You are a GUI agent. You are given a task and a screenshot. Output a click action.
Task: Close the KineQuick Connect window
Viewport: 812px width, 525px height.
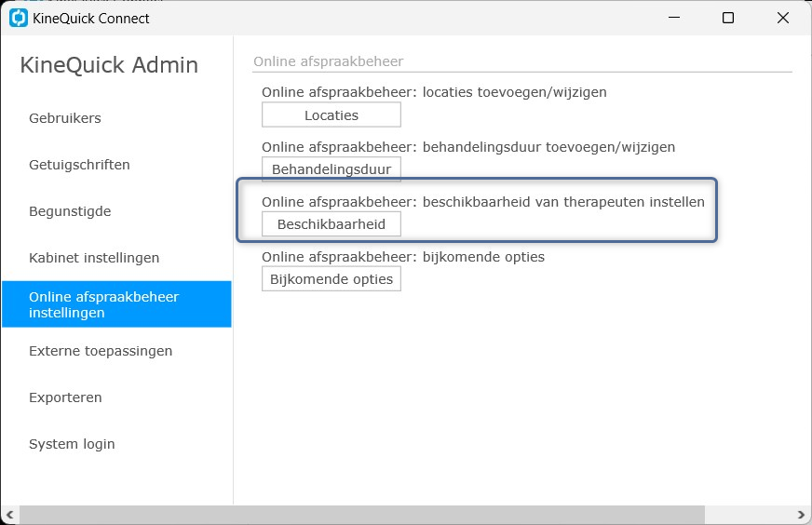783,18
